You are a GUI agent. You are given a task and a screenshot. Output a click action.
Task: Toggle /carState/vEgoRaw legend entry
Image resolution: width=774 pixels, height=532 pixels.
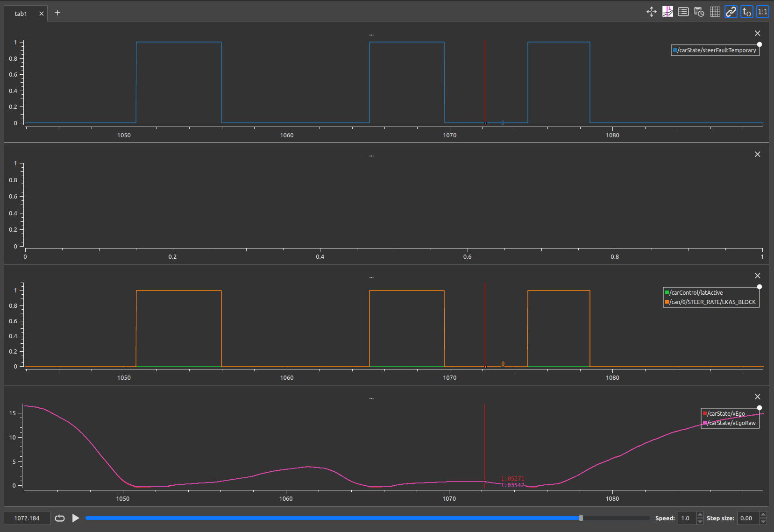(x=729, y=423)
